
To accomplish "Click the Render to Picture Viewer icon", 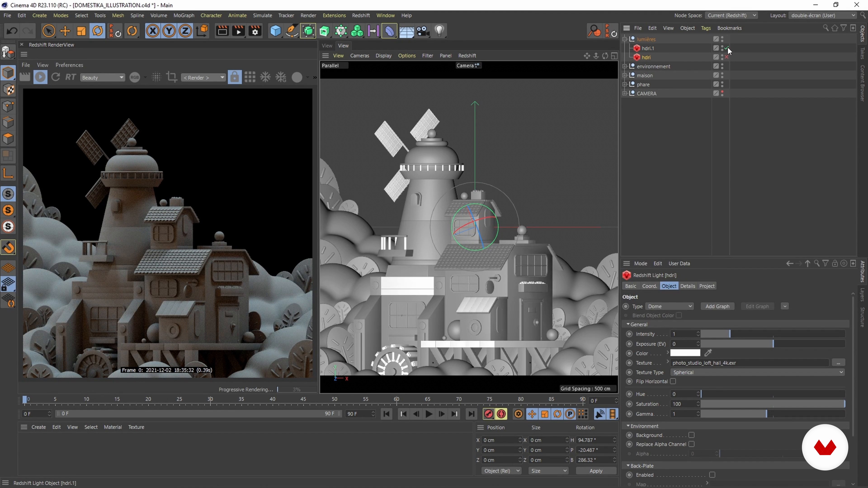I will click(238, 31).
